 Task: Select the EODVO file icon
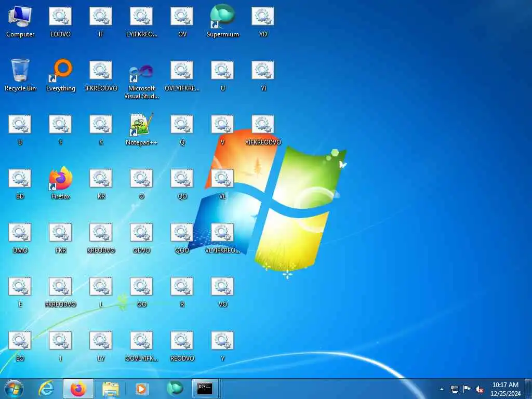tap(60, 21)
